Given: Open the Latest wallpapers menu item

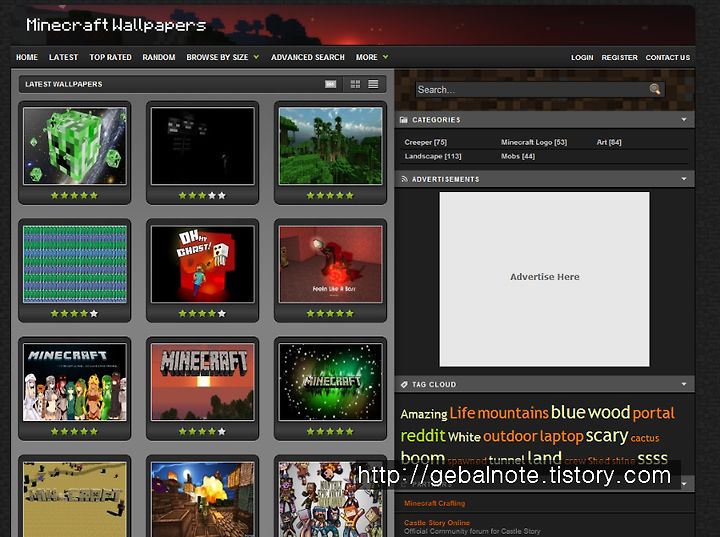Looking at the screenshot, I should 63,57.
